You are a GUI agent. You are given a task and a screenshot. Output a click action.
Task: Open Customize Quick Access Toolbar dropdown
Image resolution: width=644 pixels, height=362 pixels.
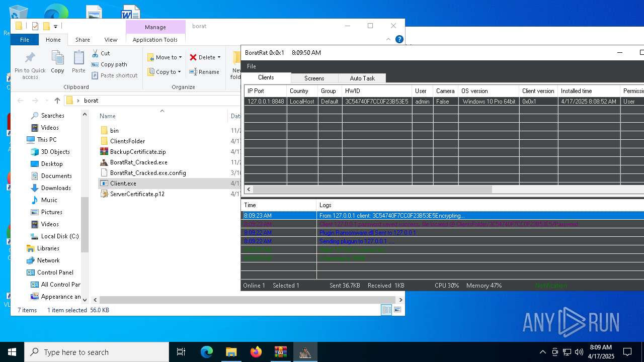tap(55, 26)
